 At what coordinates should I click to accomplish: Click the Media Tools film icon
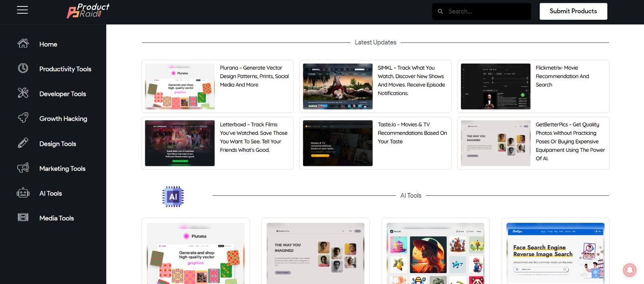[23, 218]
